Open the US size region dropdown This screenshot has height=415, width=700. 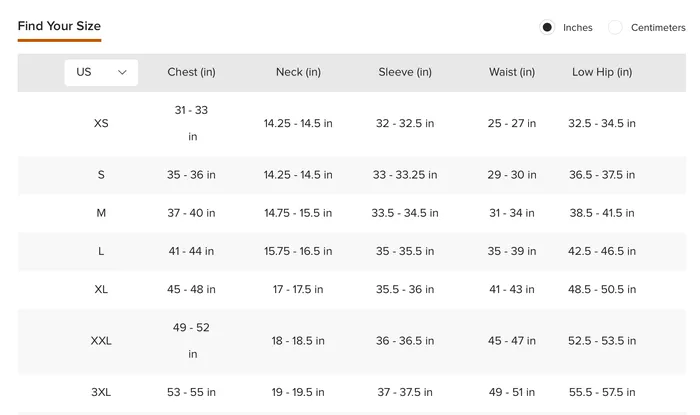(x=101, y=72)
